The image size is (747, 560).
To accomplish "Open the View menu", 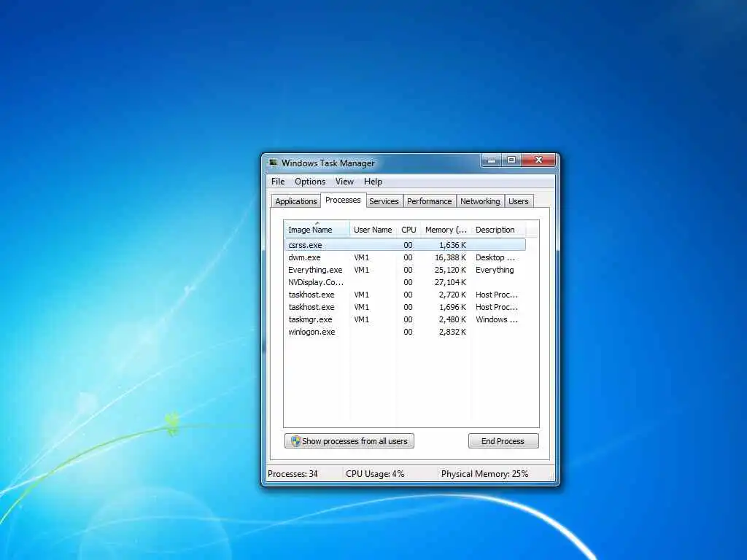I will (x=344, y=182).
